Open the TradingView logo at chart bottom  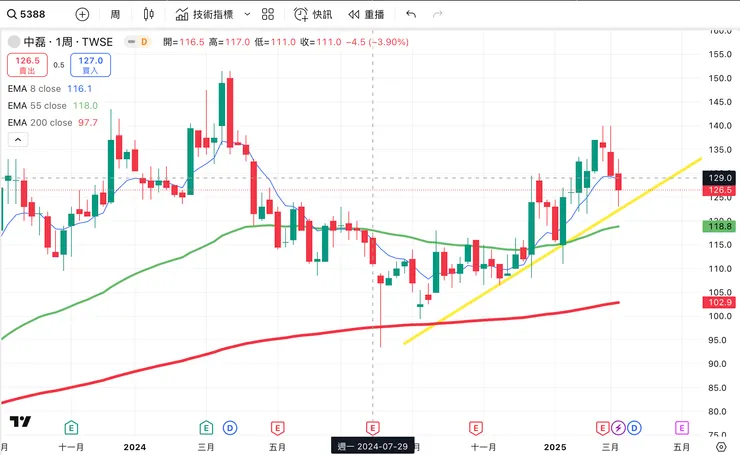click(x=20, y=421)
